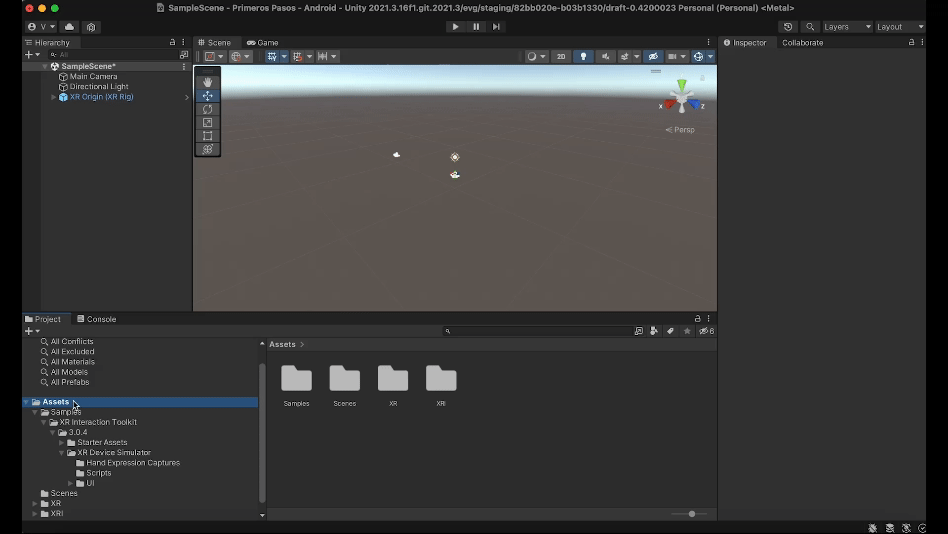Expand XR Origin (XR Rig) arrow
948x534 pixels.
click(x=53, y=97)
